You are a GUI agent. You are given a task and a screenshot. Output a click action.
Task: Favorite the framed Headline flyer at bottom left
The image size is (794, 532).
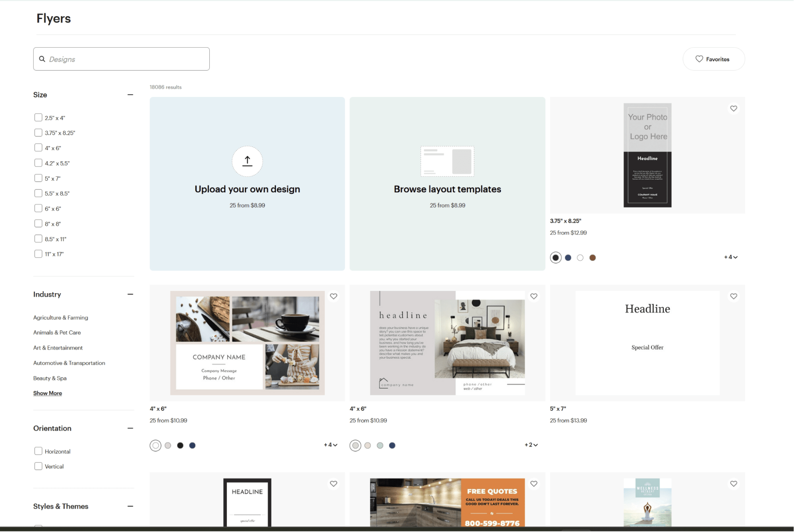tap(333, 484)
